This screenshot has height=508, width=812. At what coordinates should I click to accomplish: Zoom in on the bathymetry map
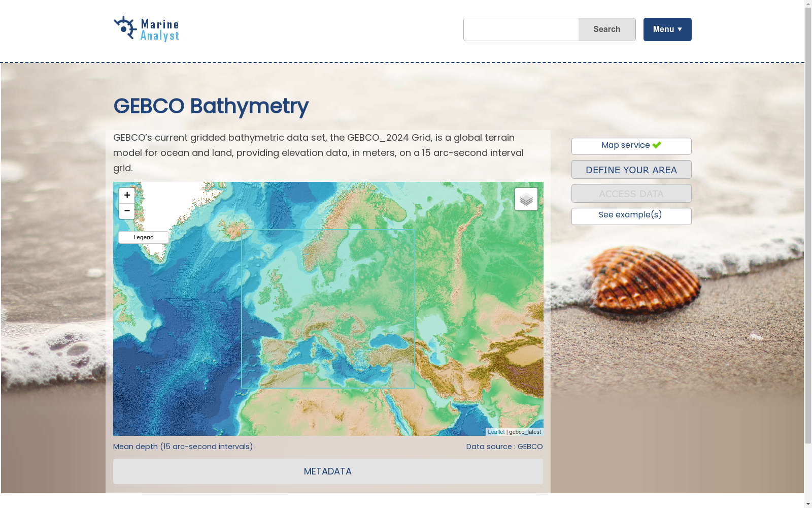(126, 195)
